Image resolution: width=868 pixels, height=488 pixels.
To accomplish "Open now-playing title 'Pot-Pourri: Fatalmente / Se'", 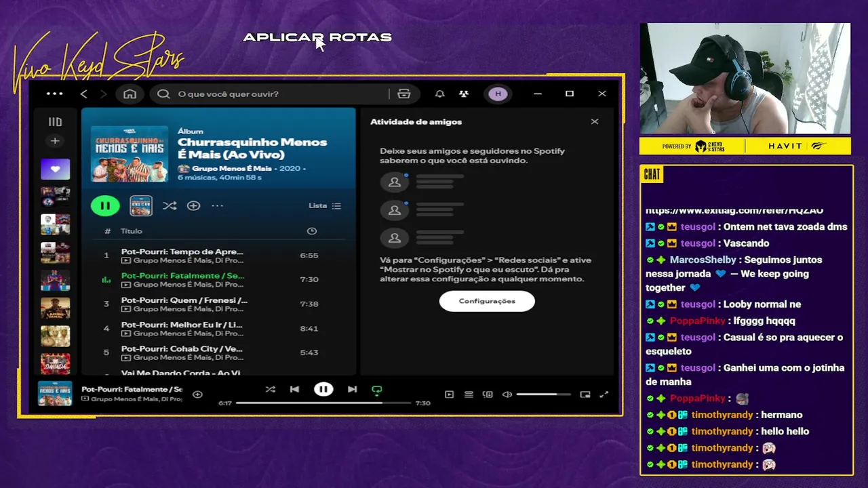I will [x=132, y=389].
